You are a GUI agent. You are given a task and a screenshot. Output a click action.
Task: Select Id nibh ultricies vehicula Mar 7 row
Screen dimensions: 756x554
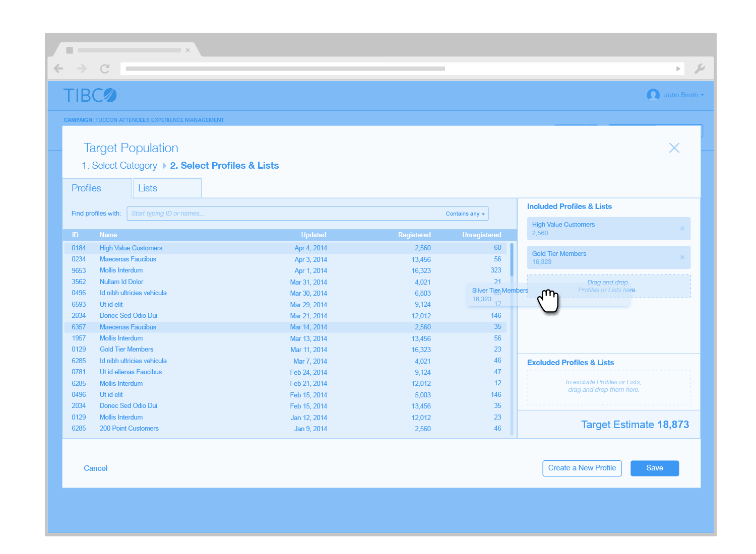(x=286, y=361)
